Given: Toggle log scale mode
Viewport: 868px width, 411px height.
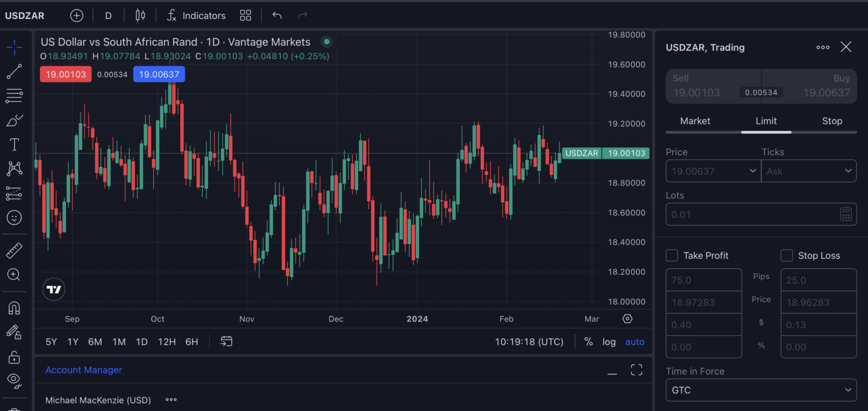Looking at the screenshot, I should coord(609,342).
